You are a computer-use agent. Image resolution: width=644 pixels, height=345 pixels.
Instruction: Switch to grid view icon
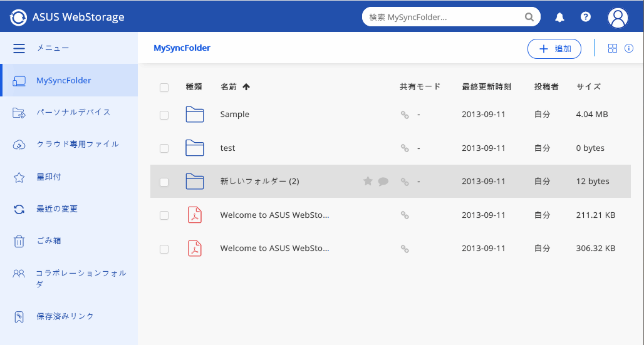613,48
